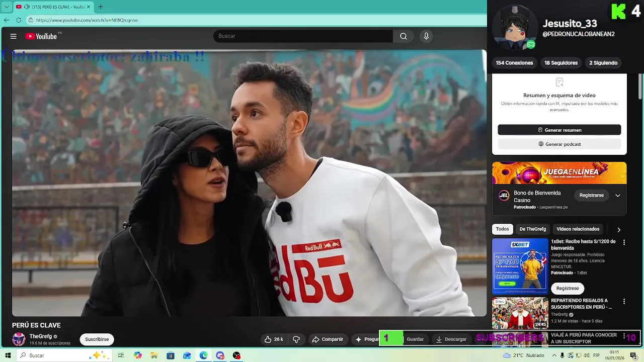
Task: Click the ESP input language indicator
Action: click(596, 355)
